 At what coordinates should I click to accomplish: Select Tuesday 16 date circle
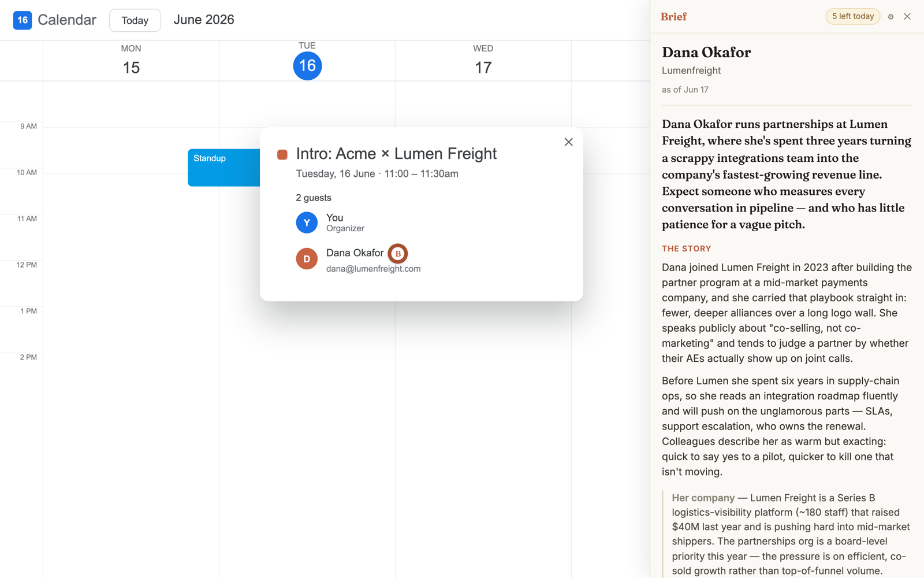click(x=307, y=66)
